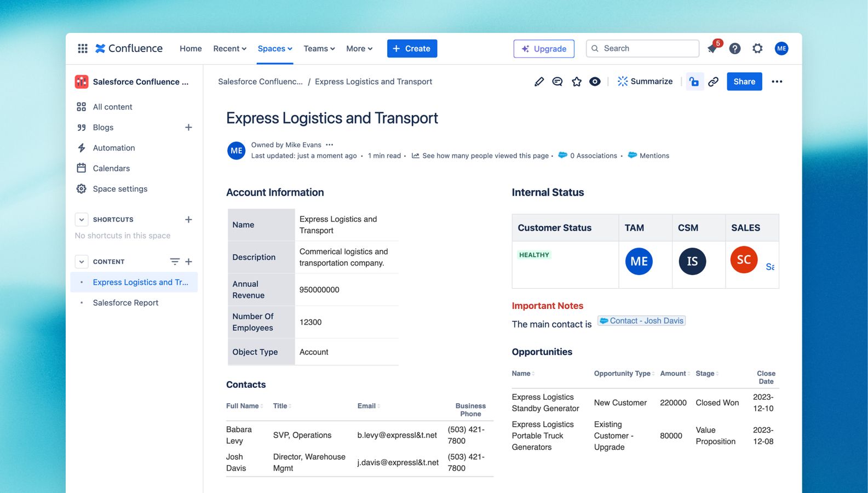Image resolution: width=868 pixels, height=493 pixels.
Task: Click the ME avatar beside Owned by
Action: 236,150
